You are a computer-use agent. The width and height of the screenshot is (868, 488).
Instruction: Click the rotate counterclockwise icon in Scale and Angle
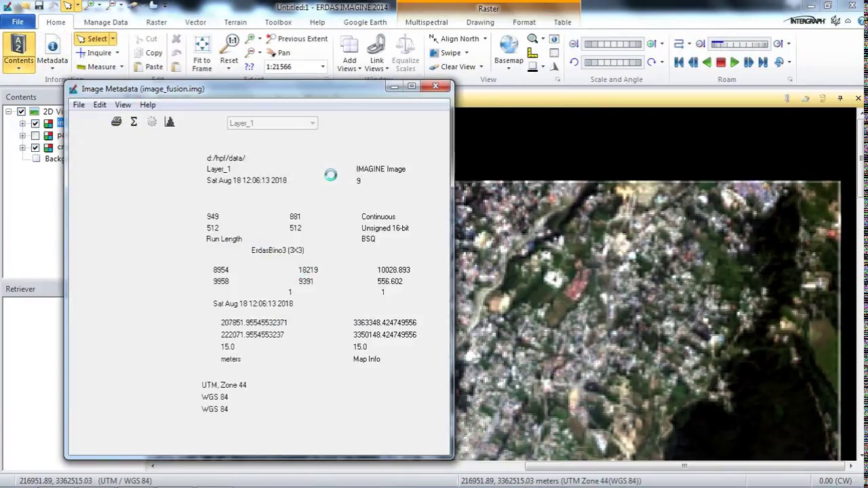pyautogui.click(x=574, y=62)
